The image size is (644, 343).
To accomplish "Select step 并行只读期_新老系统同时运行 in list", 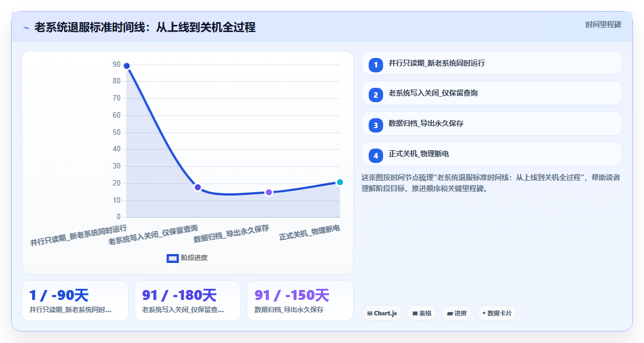I will click(491, 63).
